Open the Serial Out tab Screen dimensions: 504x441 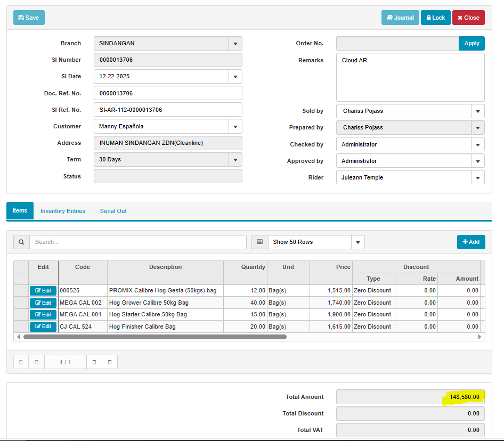point(113,211)
